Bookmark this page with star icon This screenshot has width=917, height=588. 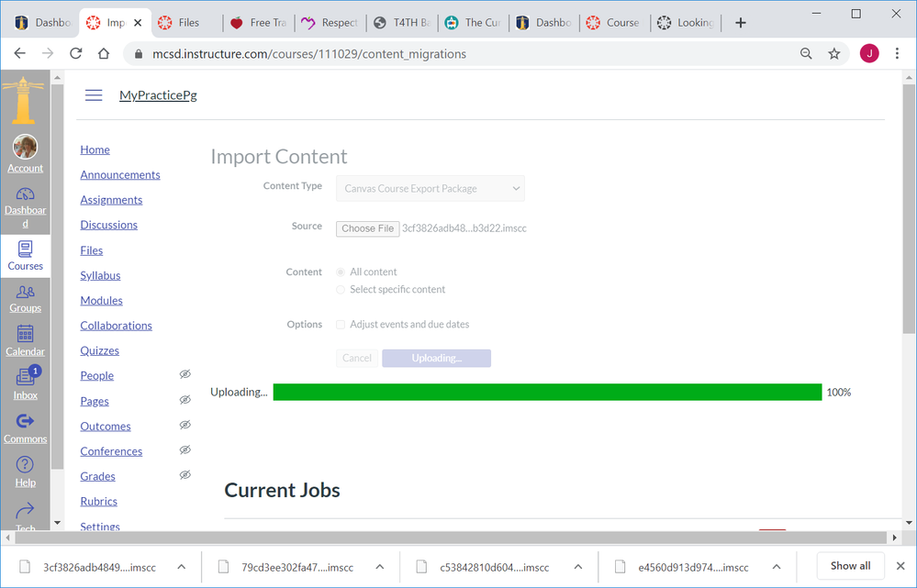pos(833,54)
